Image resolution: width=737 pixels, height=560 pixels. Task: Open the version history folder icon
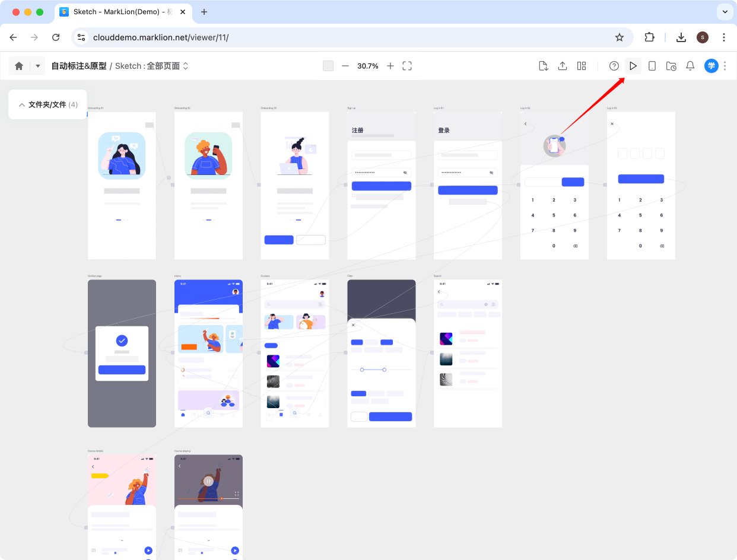(x=671, y=66)
